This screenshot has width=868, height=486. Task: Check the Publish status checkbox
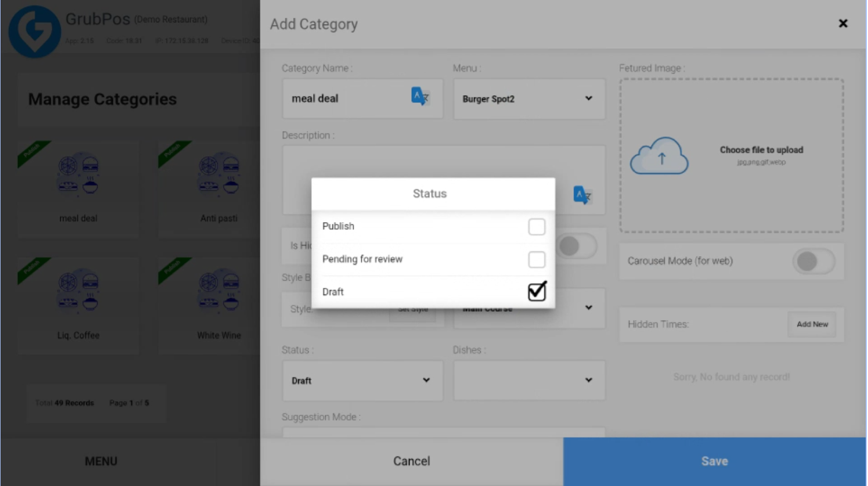click(x=537, y=227)
